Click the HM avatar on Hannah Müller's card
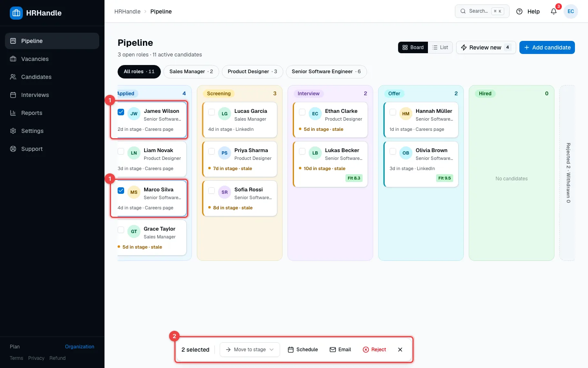This screenshot has height=368, width=588. [x=406, y=114]
